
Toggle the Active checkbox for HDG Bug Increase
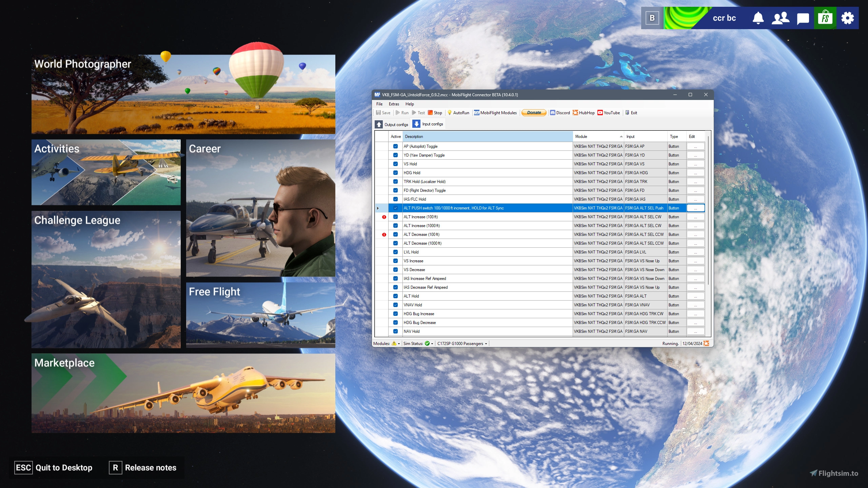click(x=395, y=313)
